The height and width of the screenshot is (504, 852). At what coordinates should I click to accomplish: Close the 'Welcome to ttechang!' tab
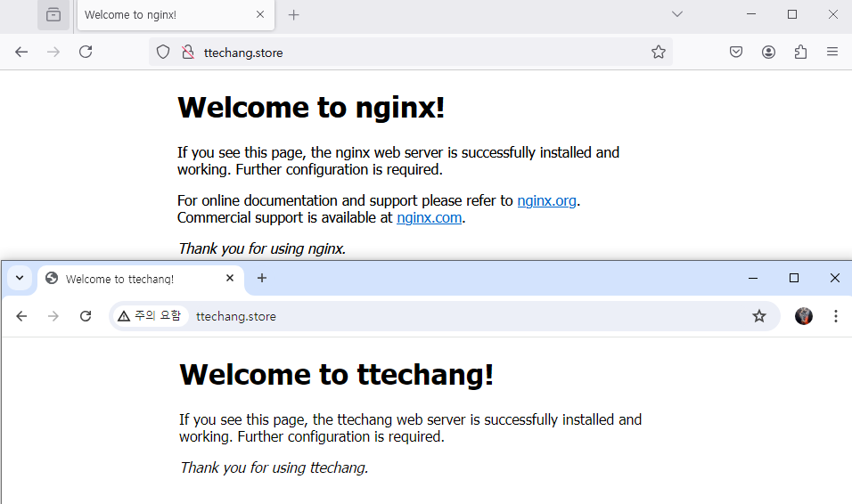point(230,278)
